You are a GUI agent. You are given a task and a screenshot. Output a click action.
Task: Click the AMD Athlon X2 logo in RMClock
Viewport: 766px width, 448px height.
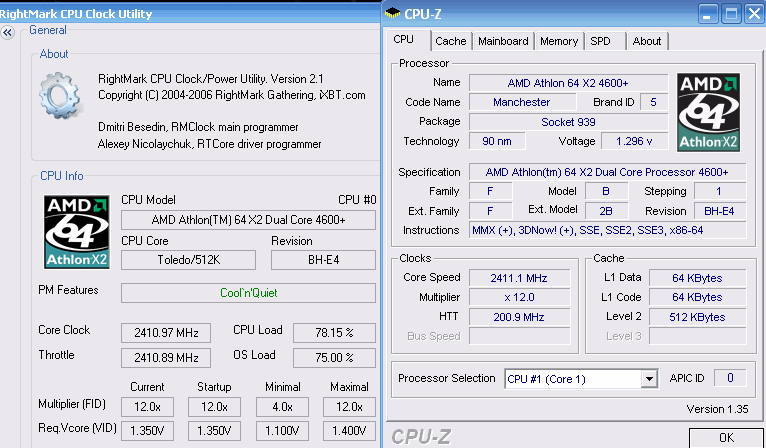[77, 232]
